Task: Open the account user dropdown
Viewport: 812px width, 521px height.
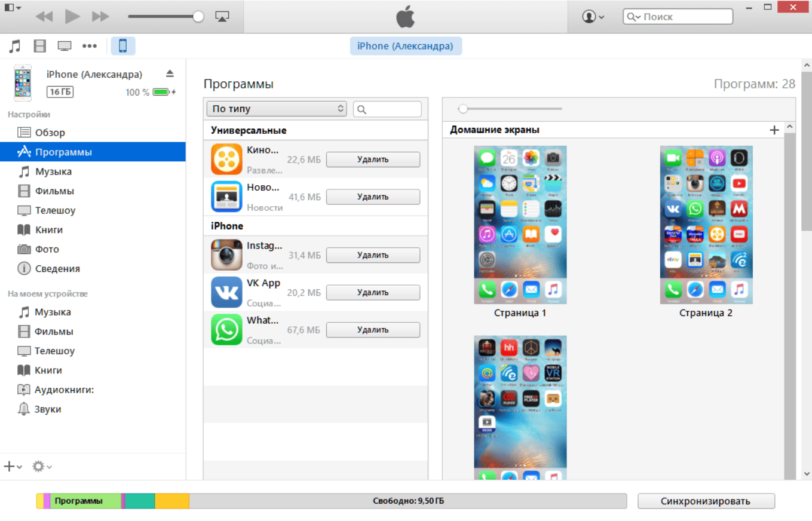Action: click(593, 17)
